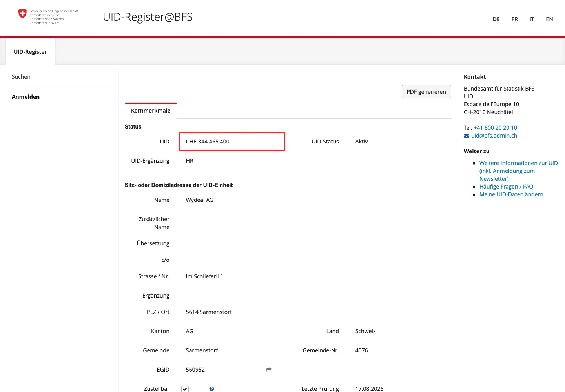Toggle the Zustellbar checkbox

pyautogui.click(x=185, y=389)
